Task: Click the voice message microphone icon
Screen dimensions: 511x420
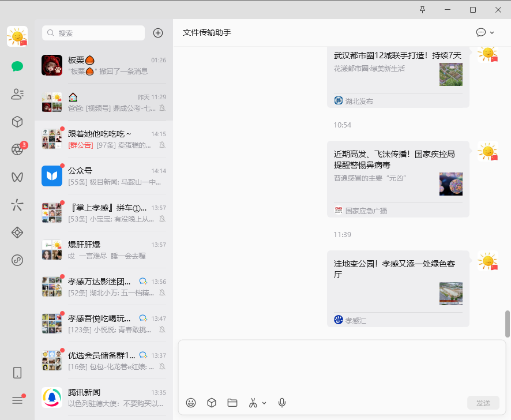Action: [282, 403]
